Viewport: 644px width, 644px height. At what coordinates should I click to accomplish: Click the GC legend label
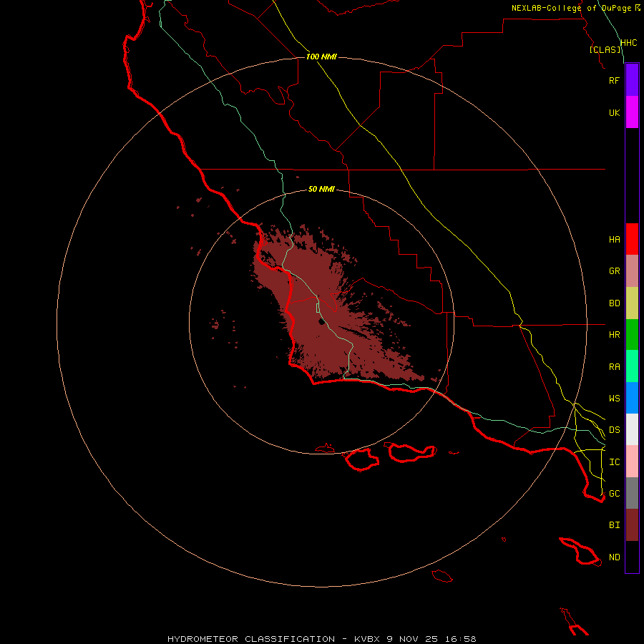[614, 493]
